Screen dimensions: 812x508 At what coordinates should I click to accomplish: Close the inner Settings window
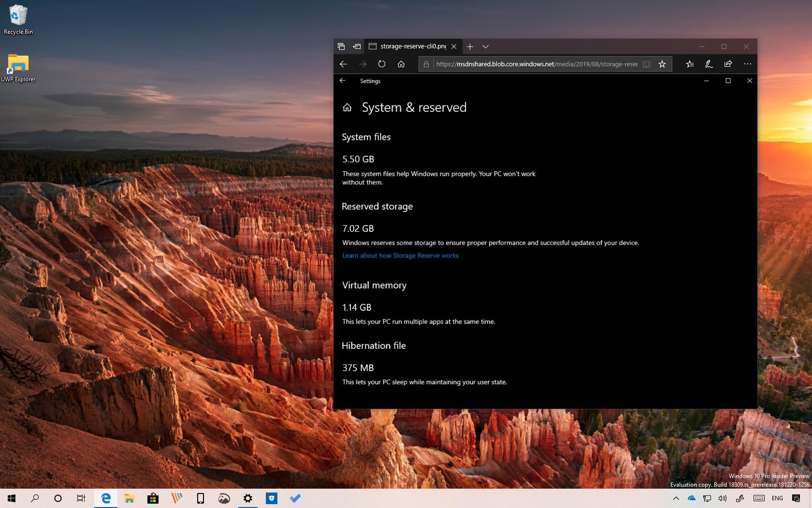(750, 81)
